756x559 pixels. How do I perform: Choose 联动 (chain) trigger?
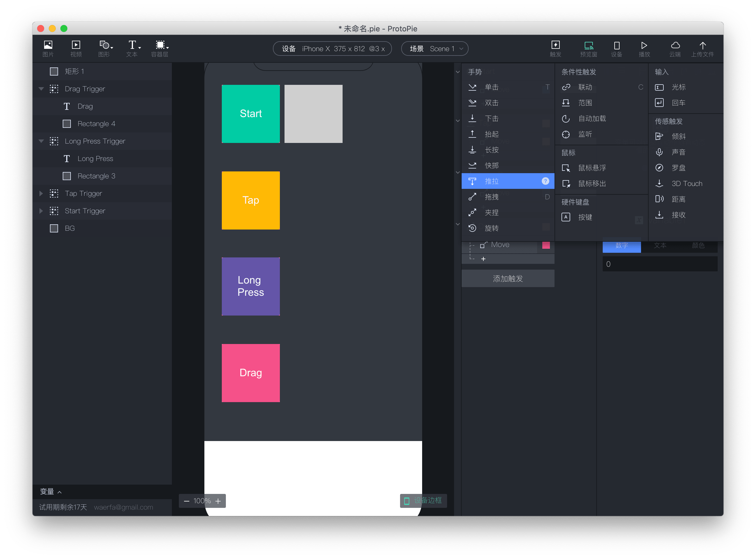[x=602, y=87]
